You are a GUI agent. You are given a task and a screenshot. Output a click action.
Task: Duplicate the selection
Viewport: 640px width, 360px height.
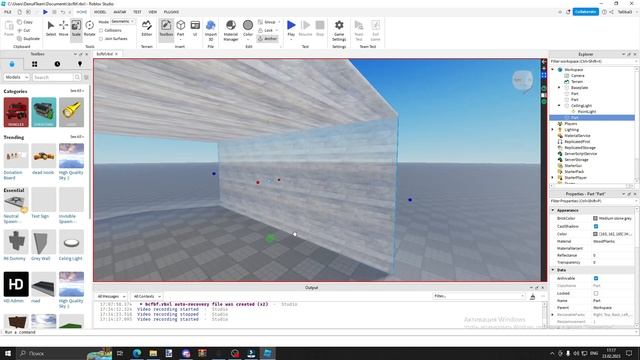pos(29,38)
